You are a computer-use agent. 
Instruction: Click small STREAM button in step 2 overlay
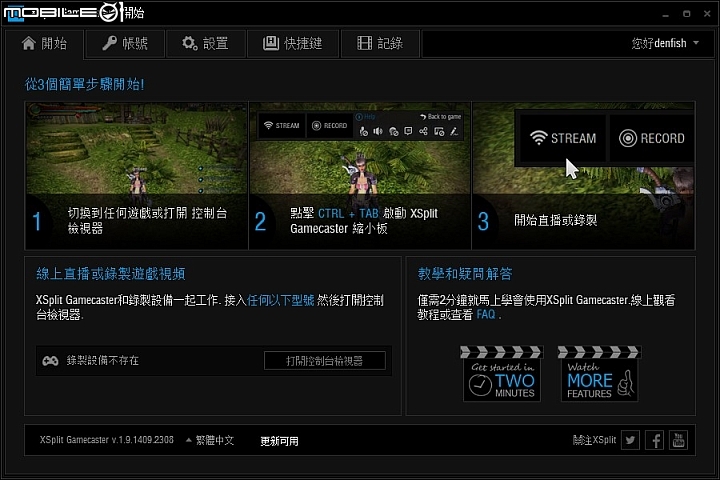tap(281, 125)
